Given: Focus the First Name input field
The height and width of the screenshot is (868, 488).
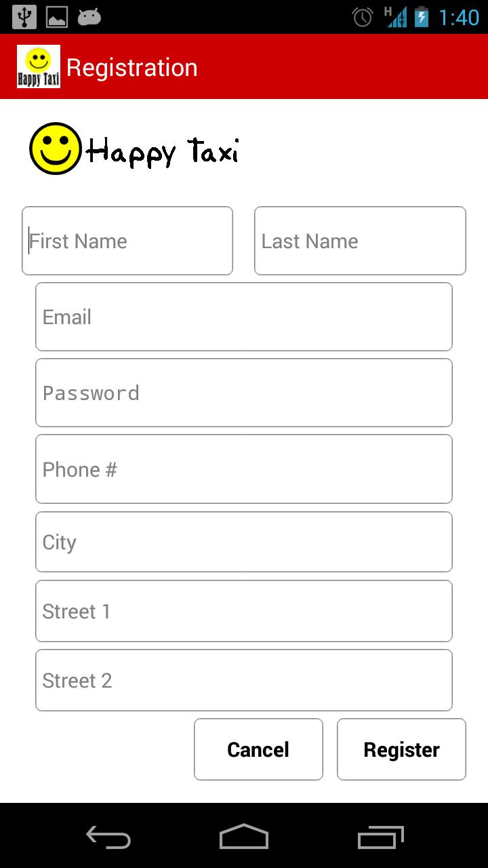Looking at the screenshot, I should [127, 241].
